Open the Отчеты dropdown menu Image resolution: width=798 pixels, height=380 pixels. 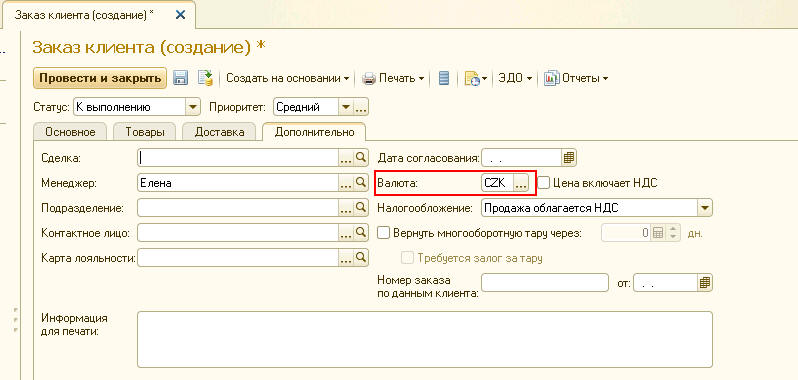576,78
